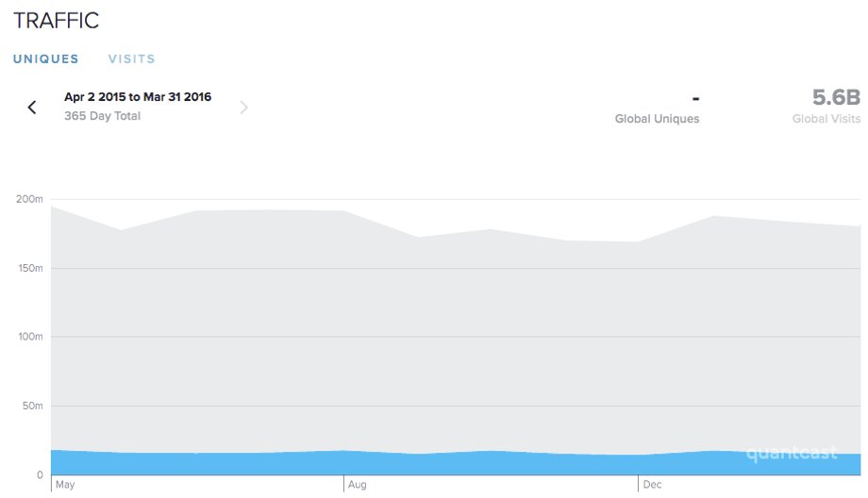Open the Apr 2 2015 date range selector
Image resolution: width=868 pixels, height=498 pixels.
(138, 97)
